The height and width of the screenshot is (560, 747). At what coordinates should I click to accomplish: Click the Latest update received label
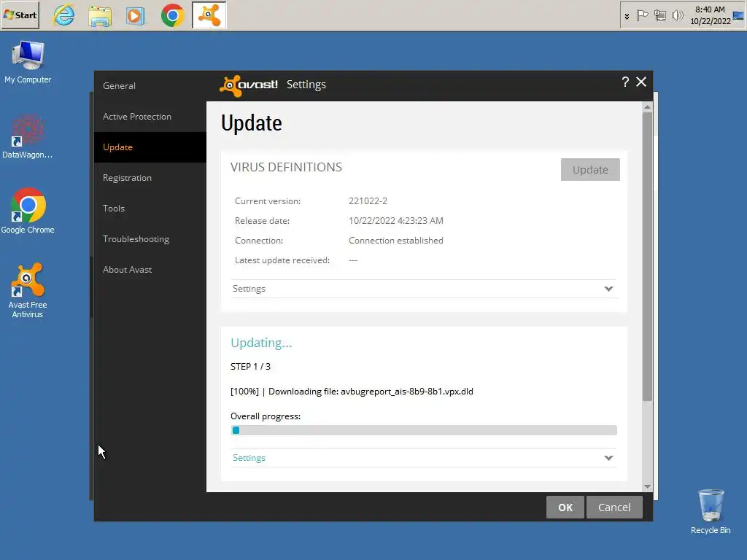tap(282, 260)
